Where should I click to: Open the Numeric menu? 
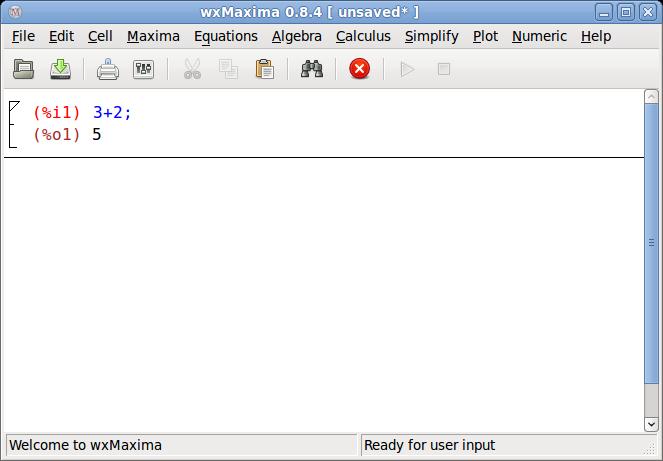[x=539, y=36]
